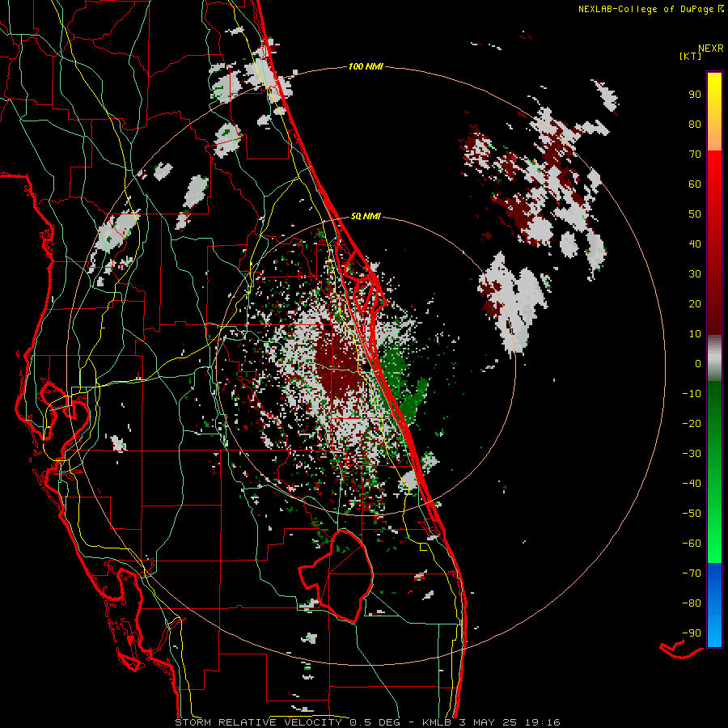The height and width of the screenshot is (728, 728).
Task: Click the NEXR label above the legend
Action: point(711,49)
